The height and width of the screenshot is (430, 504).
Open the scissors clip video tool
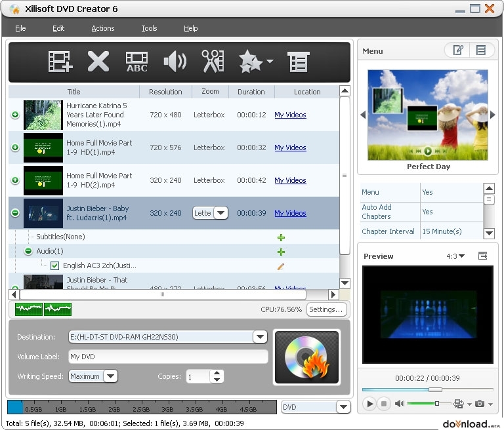pos(213,61)
